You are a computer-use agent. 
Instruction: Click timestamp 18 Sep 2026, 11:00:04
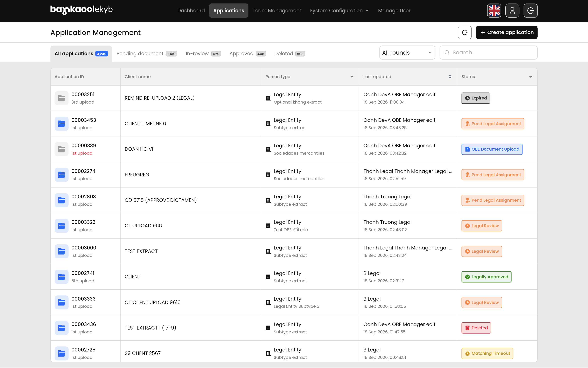384,102
